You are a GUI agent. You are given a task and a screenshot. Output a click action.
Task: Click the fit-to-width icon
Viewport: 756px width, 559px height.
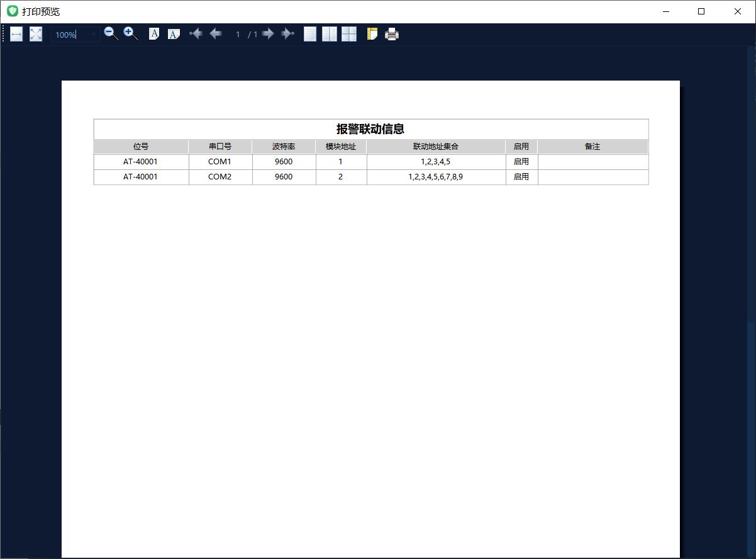coord(16,35)
